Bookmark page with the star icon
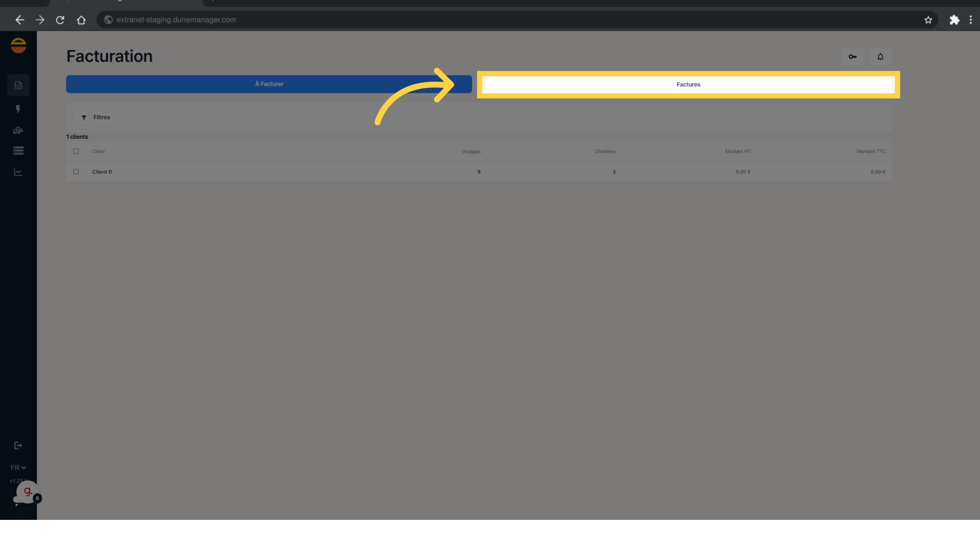 tap(928, 20)
